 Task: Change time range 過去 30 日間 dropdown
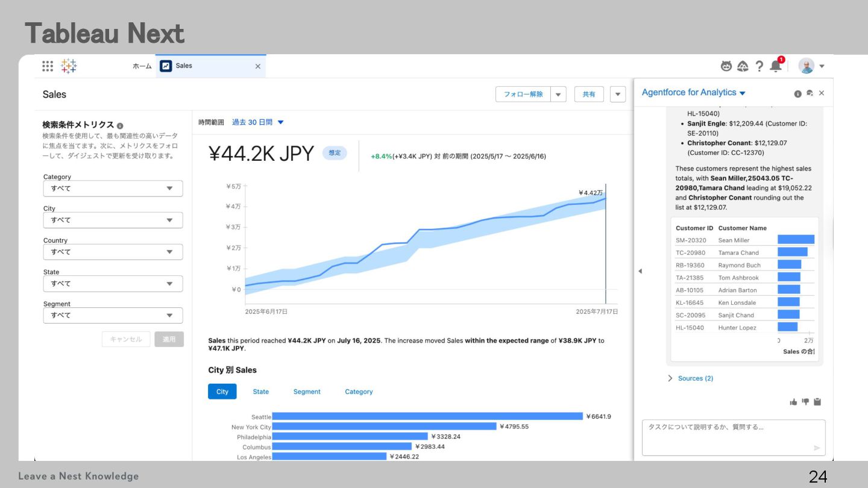pyautogui.click(x=257, y=122)
